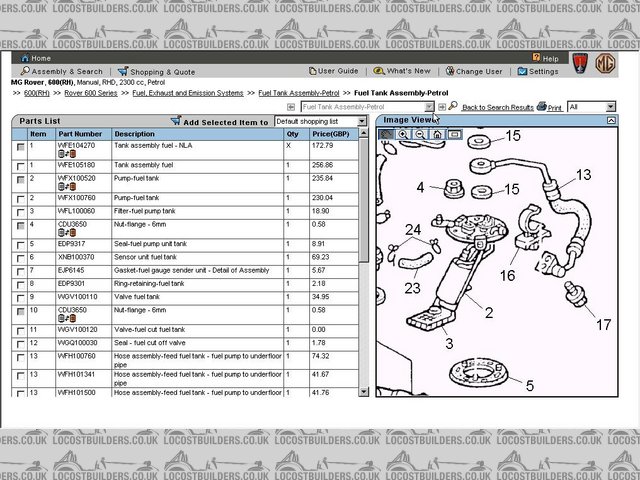
Task: Open the All filter dropdown
Action: click(x=610, y=107)
